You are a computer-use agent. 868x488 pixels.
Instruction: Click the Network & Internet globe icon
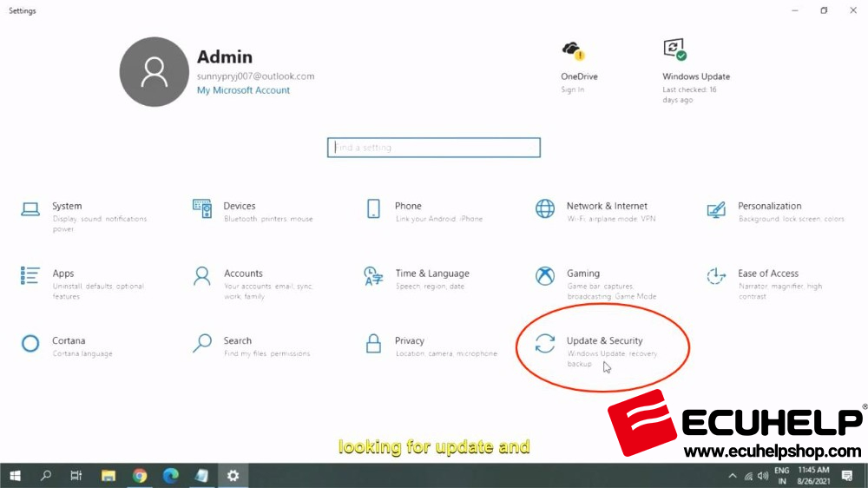(545, 208)
